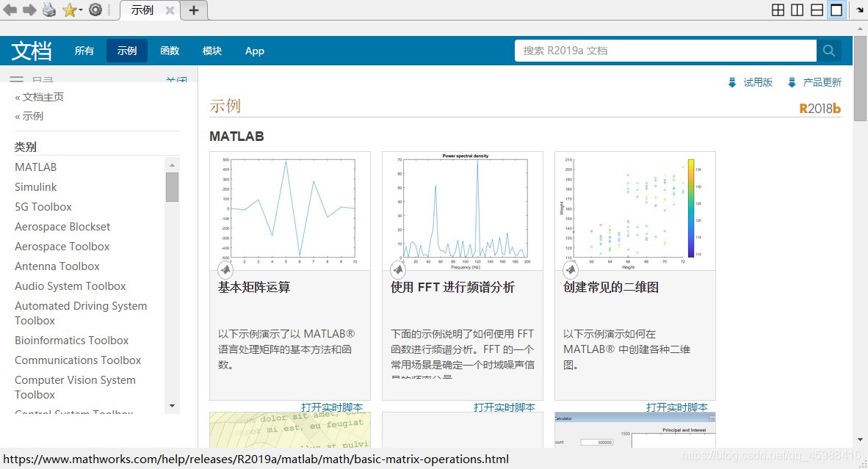The image size is (868, 469).
Task: Select Computer Vision System Toolbox
Action: click(x=75, y=387)
